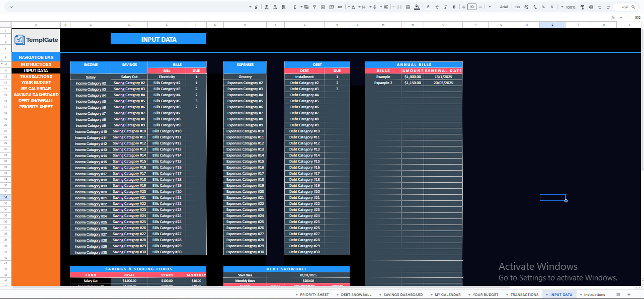644x299 pixels.
Task: Open INPUT DATA tab dropdown arrow
Action: click(x=546, y=294)
